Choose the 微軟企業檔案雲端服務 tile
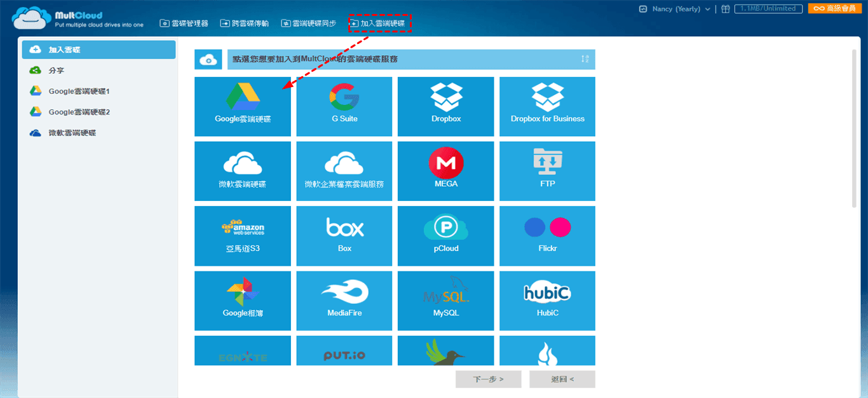This screenshot has height=398, width=868. [x=344, y=171]
